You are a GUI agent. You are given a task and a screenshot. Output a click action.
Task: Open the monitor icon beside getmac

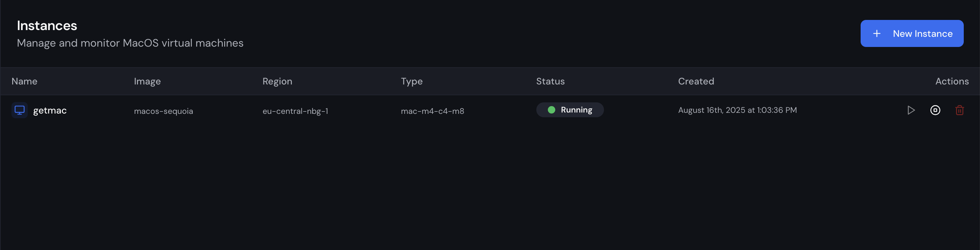tap(19, 110)
